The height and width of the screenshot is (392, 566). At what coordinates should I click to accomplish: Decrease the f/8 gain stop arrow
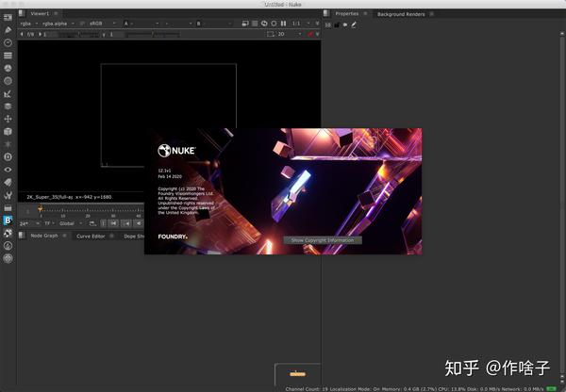pos(22,34)
